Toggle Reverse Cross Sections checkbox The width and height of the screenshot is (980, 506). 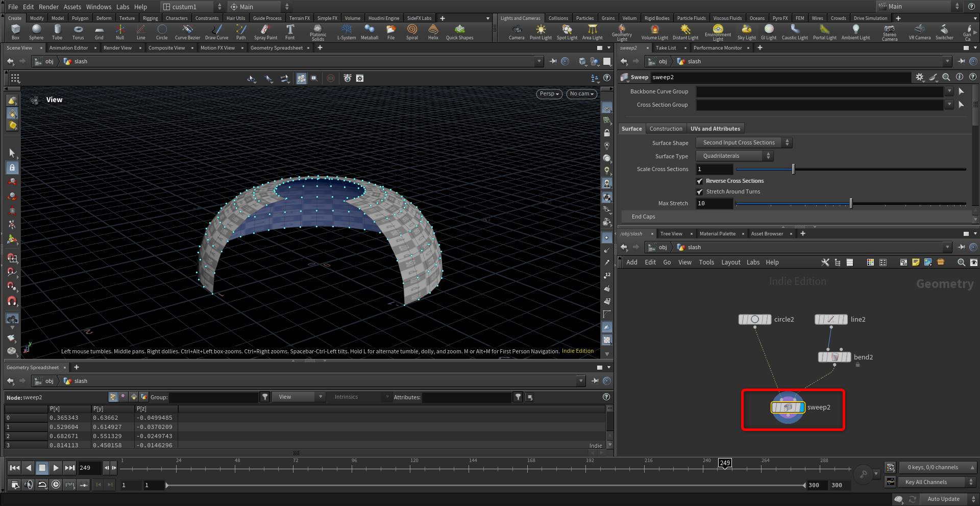(x=700, y=181)
